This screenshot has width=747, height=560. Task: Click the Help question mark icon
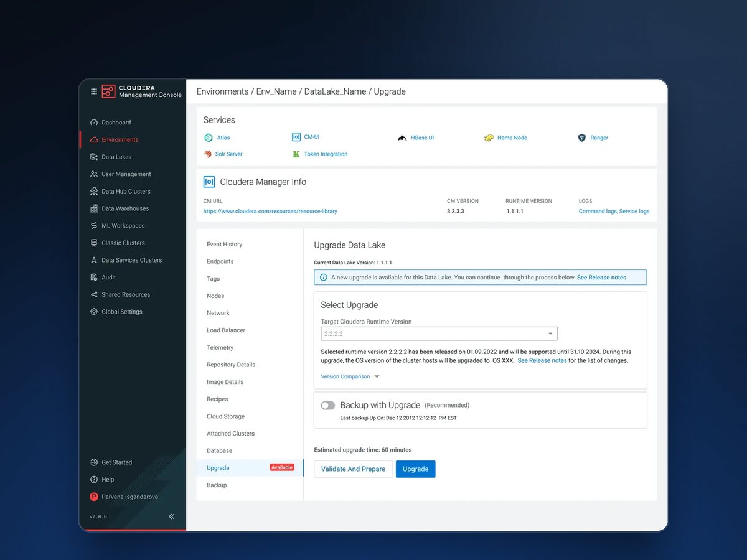coord(94,480)
